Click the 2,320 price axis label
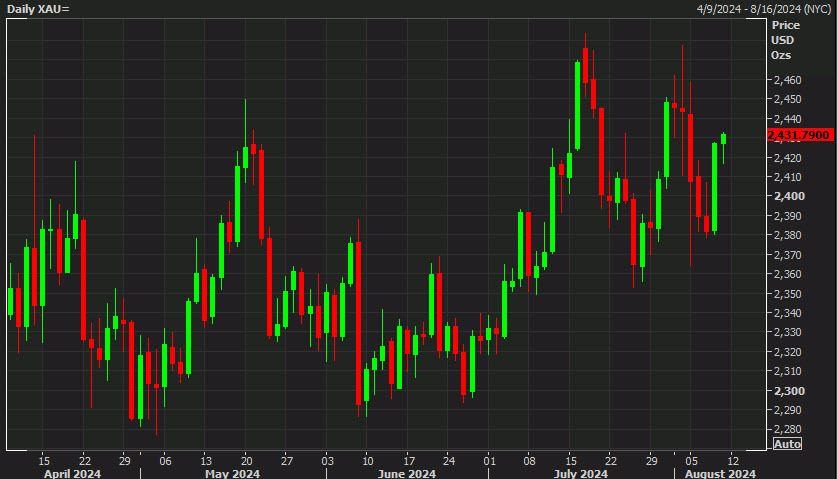 787,352
